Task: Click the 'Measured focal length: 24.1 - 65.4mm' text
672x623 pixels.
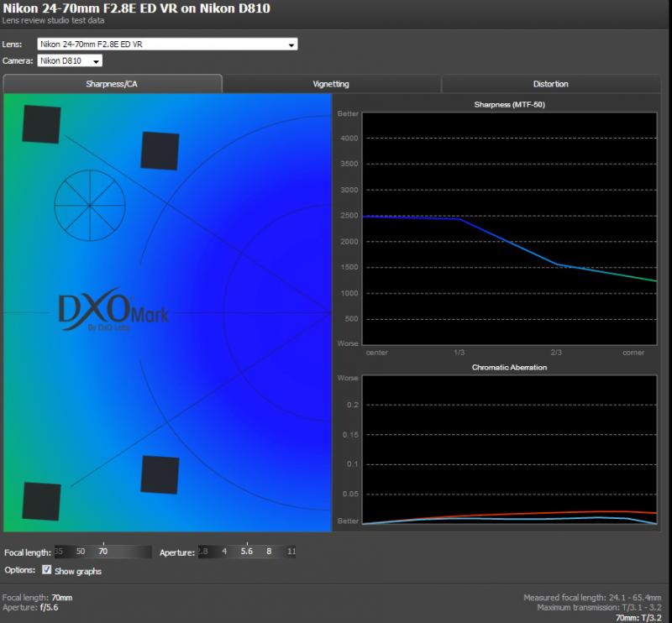Action: pos(592,597)
